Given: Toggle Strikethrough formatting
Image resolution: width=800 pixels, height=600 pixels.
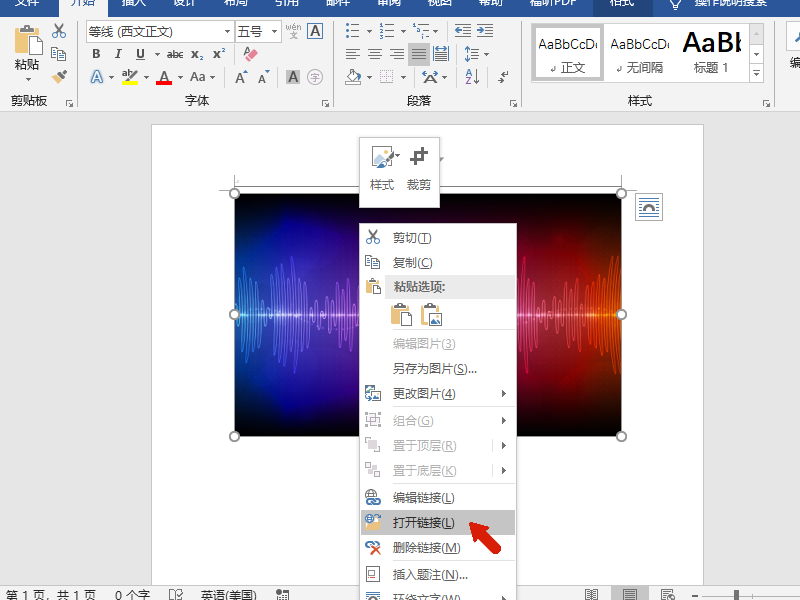Looking at the screenshot, I should [x=175, y=54].
